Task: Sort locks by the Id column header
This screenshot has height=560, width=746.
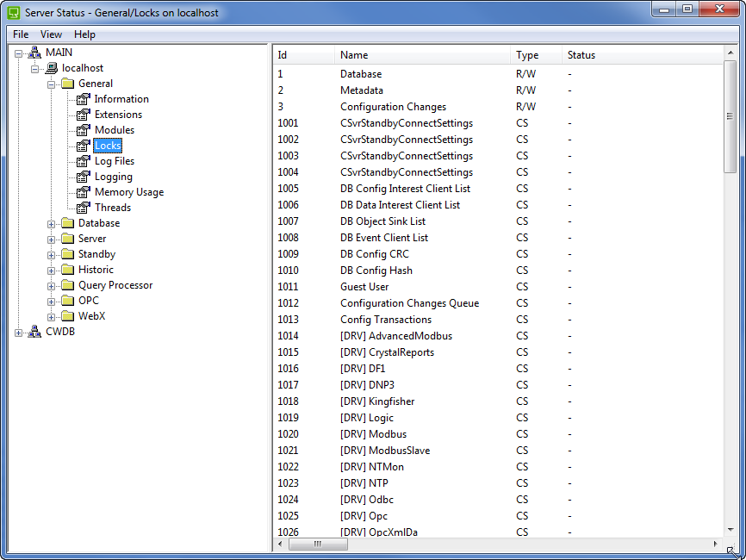Action: click(x=303, y=55)
